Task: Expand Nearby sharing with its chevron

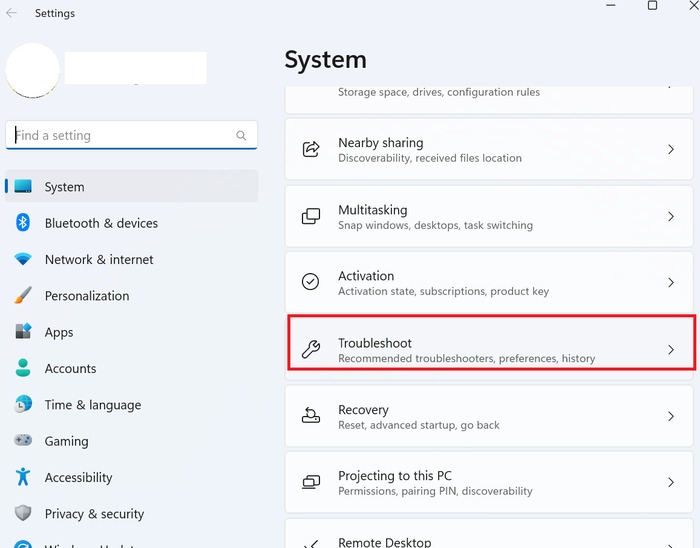Action: pos(671,149)
